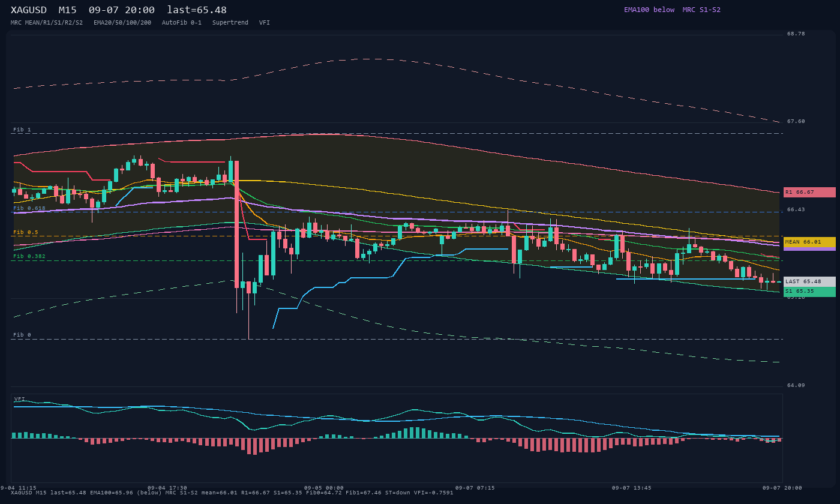Click the 67.60 price axis label
This screenshot has height=504, width=840.
point(796,121)
